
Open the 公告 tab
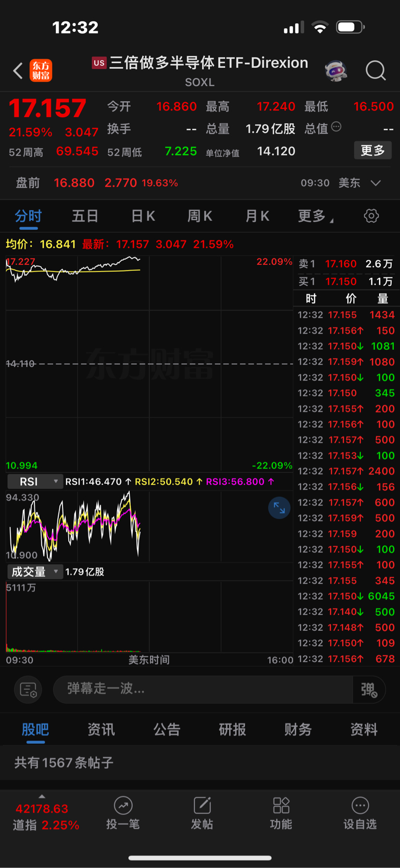tap(167, 729)
